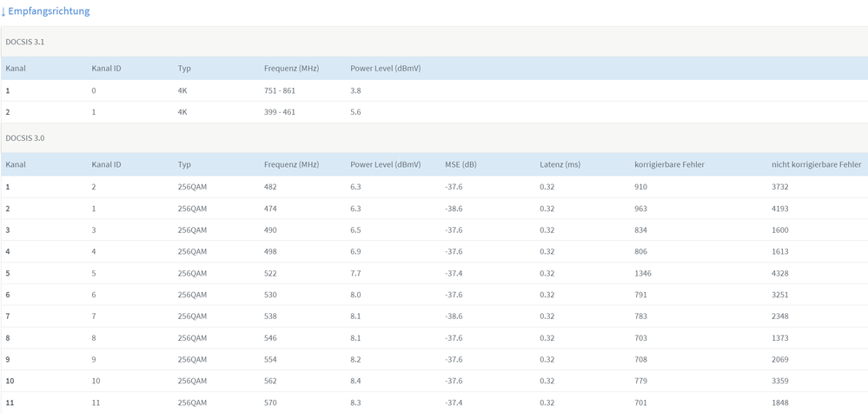Click correctable errors value 1346

click(x=643, y=274)
